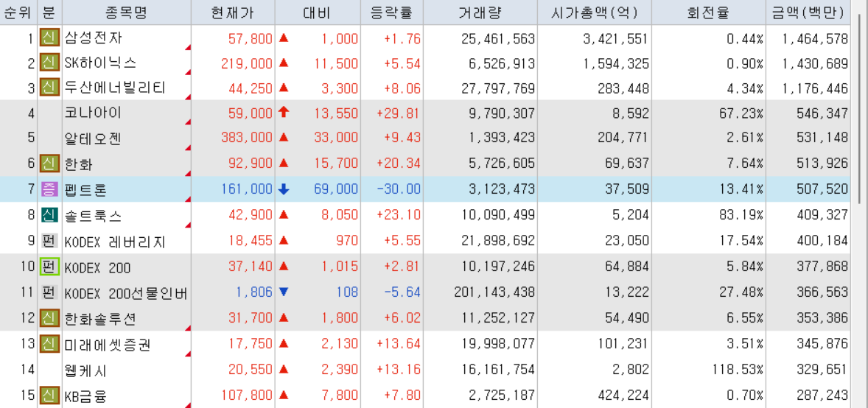Select the 솔트룩스 stock name
Screen dimensions: 868x408
[93, 215]
